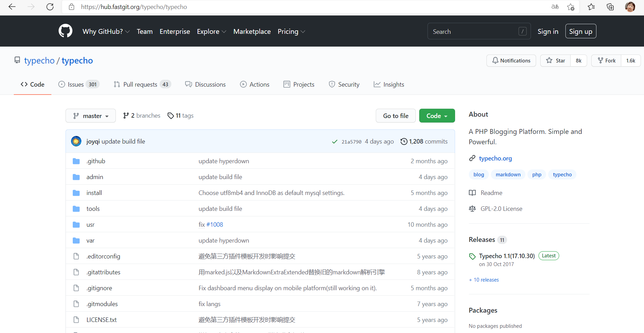Click the GitHub Octocat logo
The height and width of the screenshot is (333, 644).
pyautogui.click(x=66, y=31)
